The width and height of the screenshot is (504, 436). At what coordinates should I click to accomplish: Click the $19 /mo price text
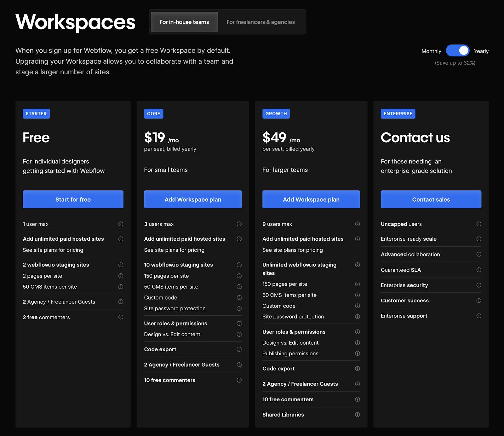(x=161, y=138)
